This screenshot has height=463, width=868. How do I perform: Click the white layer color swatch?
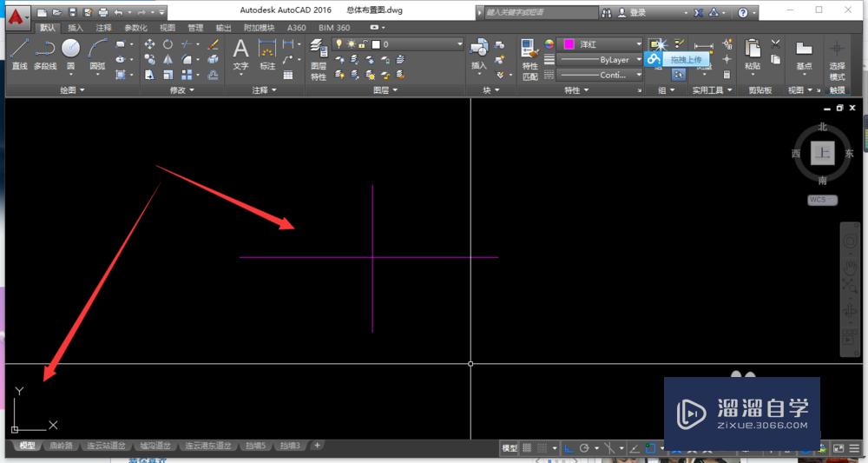(377, 43)
